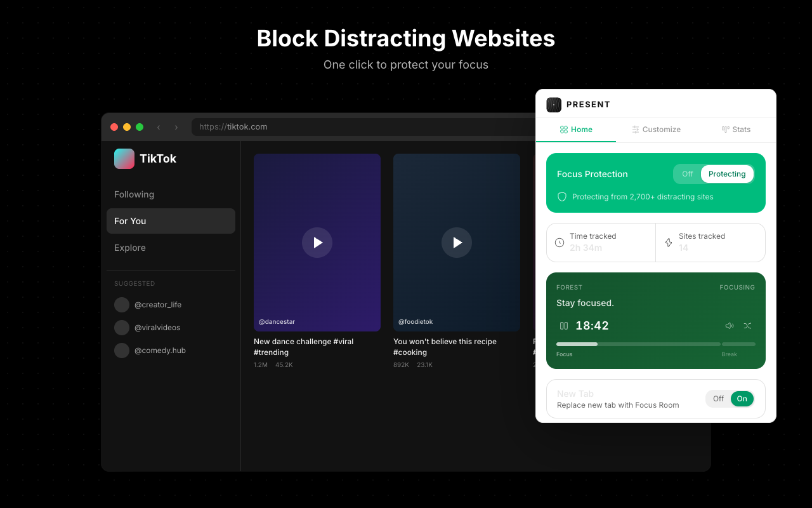Click the clock icon beside Time tracked
The height and width of the screenshot is (508, 812).
[560, 243]
